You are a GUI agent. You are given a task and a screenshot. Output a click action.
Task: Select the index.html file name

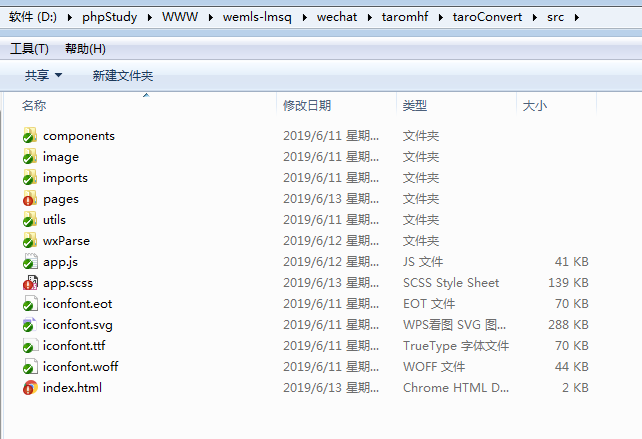click(72, 387)
